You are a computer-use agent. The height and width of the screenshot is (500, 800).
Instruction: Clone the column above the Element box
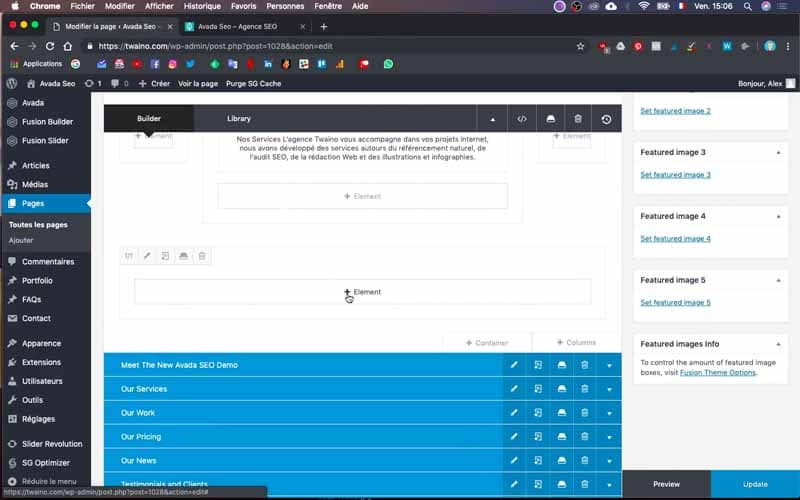click(x=165, y=256)
